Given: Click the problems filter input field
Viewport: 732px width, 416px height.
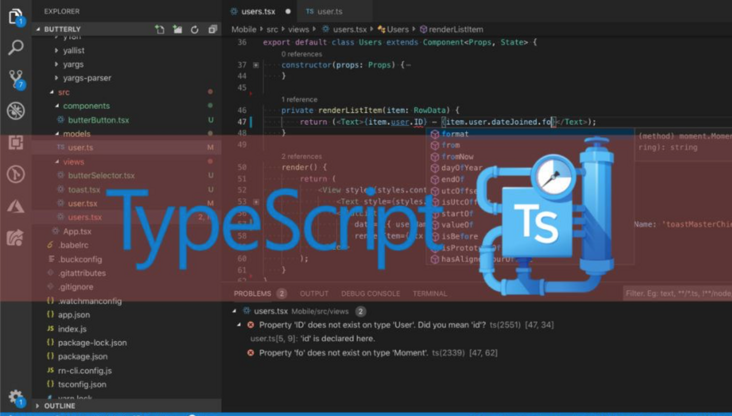Looking at the screenshot, I should click(677, 294).
